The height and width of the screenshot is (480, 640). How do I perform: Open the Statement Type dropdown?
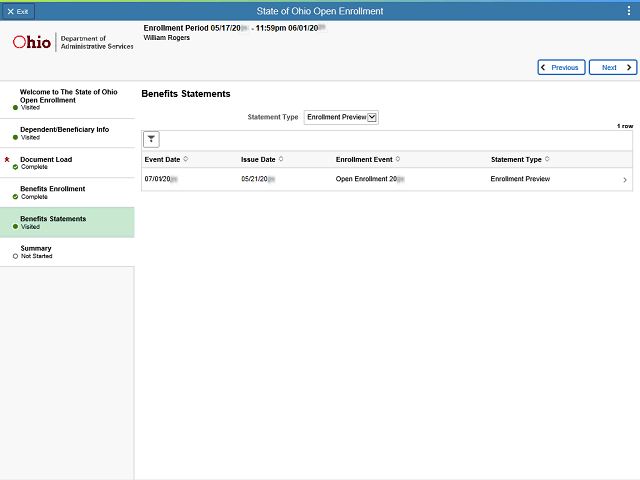(341, 117)
